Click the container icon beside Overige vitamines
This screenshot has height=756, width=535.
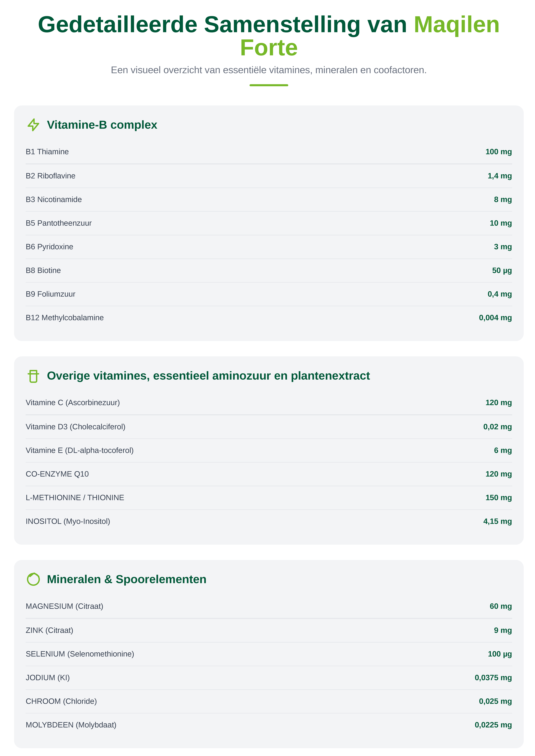pyautogui.click(x=33, y=376)
